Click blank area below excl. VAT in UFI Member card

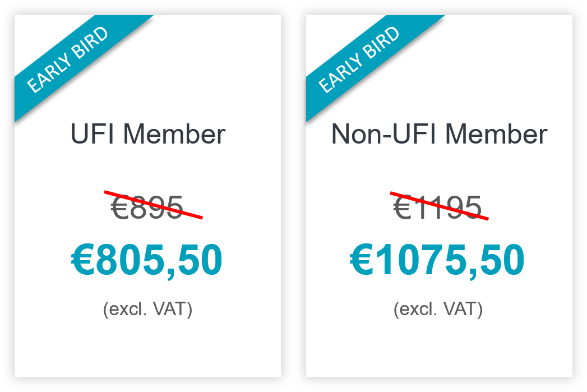point(147,348)
